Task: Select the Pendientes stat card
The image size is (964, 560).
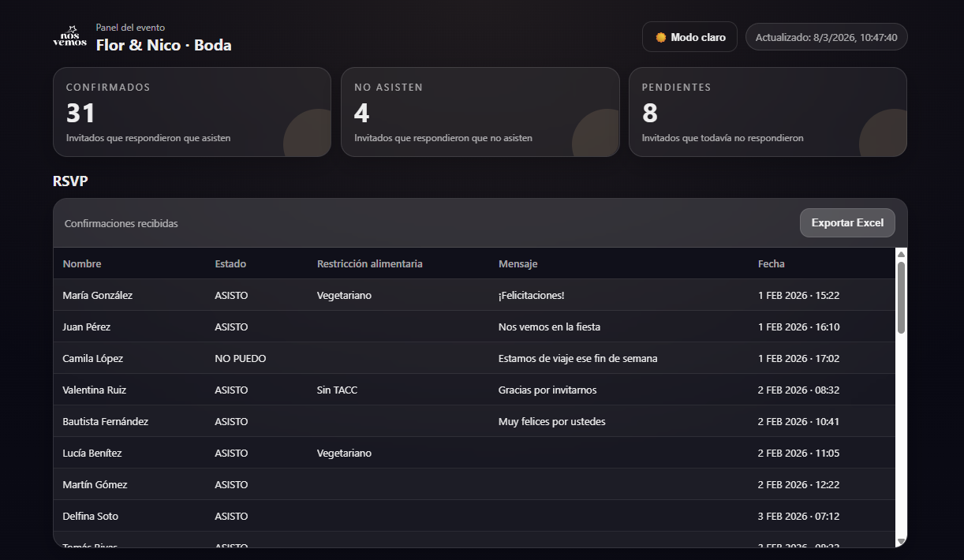Action: tap(768, 112)
